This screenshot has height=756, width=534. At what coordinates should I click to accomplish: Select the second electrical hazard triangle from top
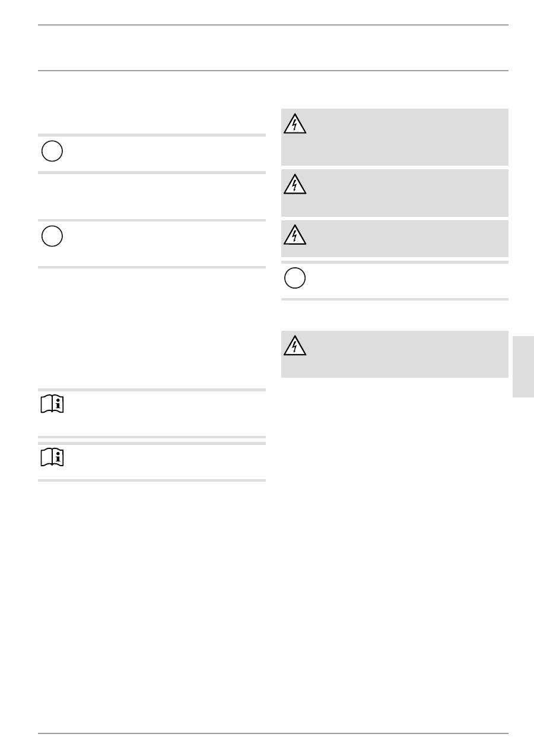click(295, 184)
